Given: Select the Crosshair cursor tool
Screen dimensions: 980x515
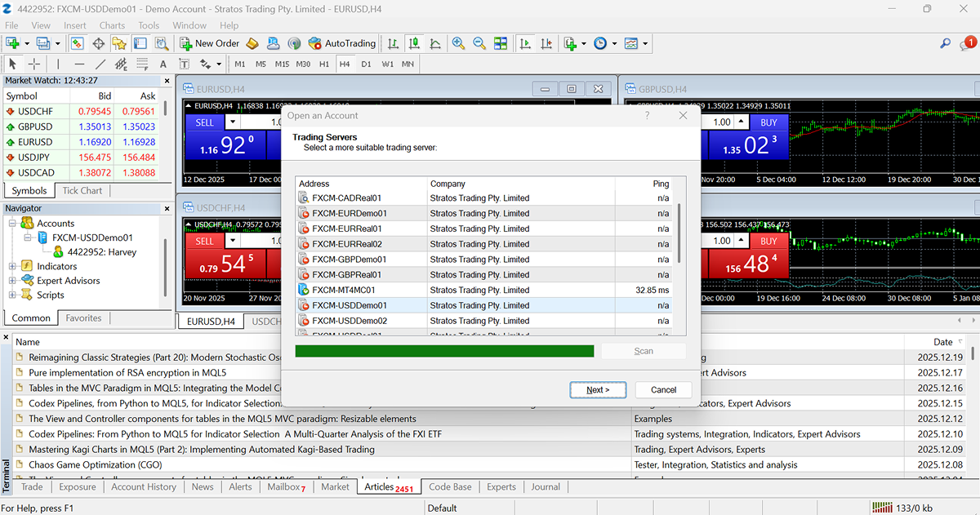Looking at the screenshot, I should coord(34,64).
